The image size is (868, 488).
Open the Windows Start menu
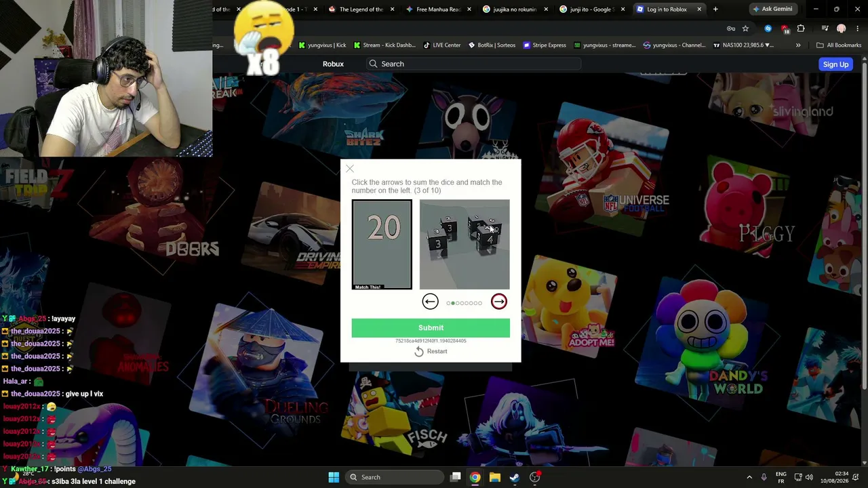[x=334, y=477]
